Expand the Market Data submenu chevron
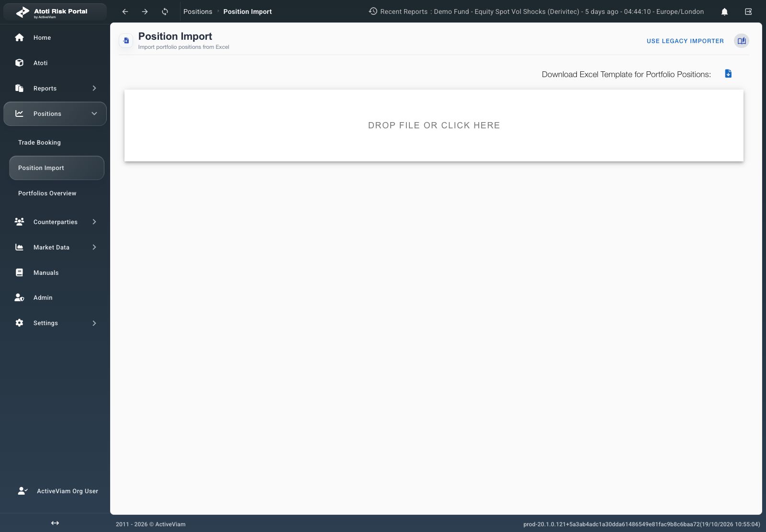 [x=94, y=247]
